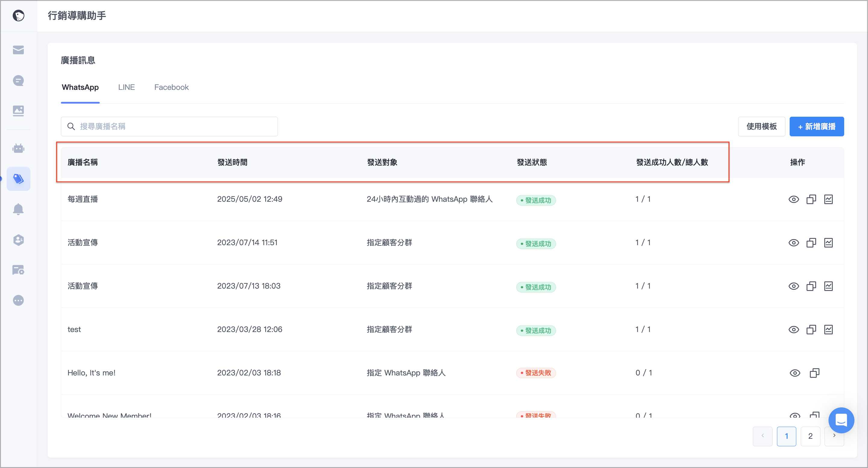View the 每週直播 broadcast with eye icon

pyautogui.click(x=794, y=199)
